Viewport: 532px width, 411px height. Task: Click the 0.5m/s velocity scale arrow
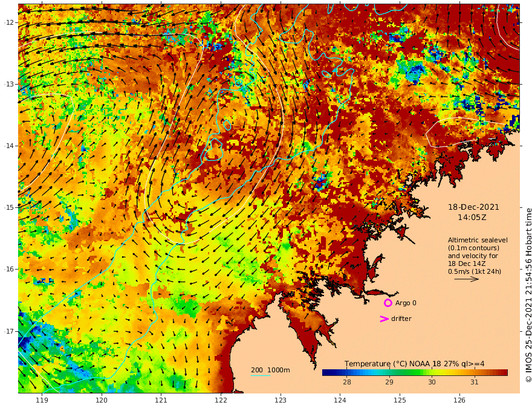[x=467, y=279]
